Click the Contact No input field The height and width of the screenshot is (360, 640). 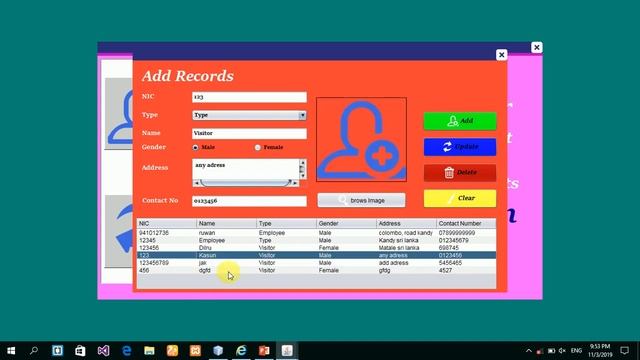249,201
